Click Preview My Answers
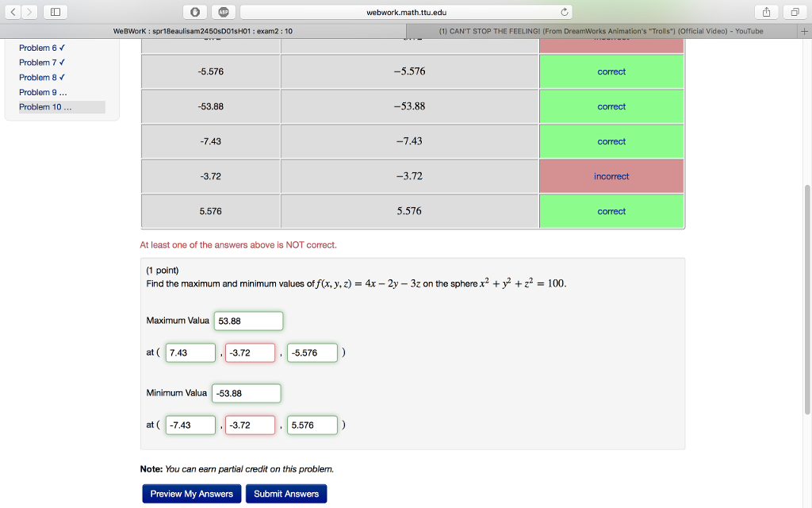The width and height of the screenshot is (812, 508). pos(191,493)
